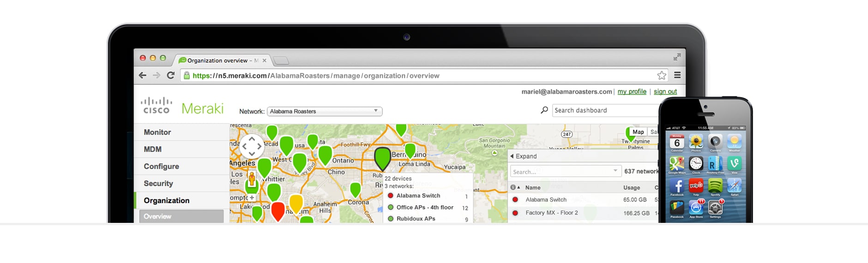Viewport: 868px width, 263px height.
Task: Open the Factory MX - Floor 2 row
Action: 583,213
